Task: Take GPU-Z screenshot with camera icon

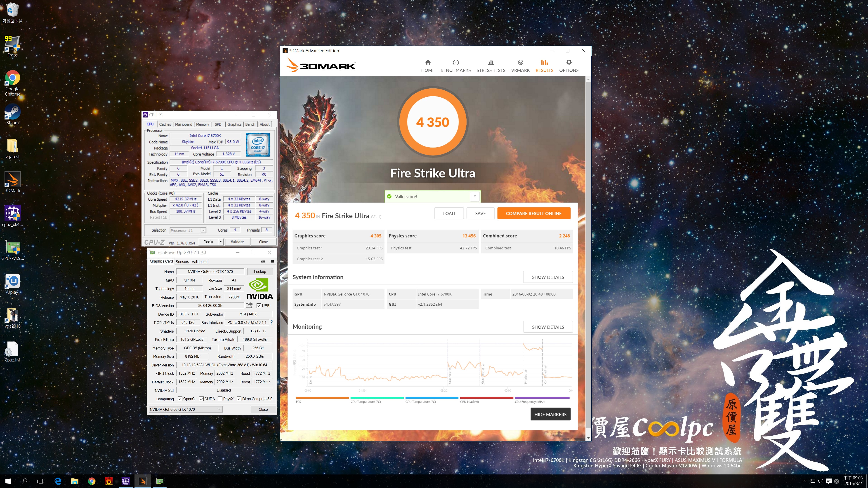Action: [x=263, y=261]
